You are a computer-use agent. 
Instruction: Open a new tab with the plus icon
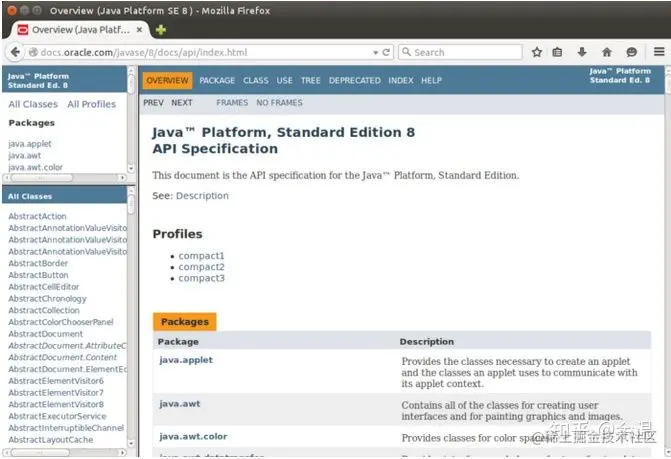(161, 30)
